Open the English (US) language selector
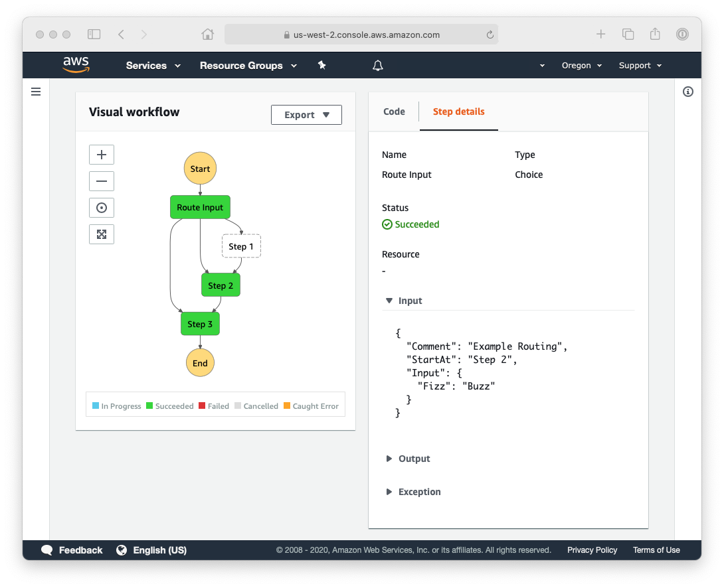The height and width of the screenshot is (588, 724). 160,550
